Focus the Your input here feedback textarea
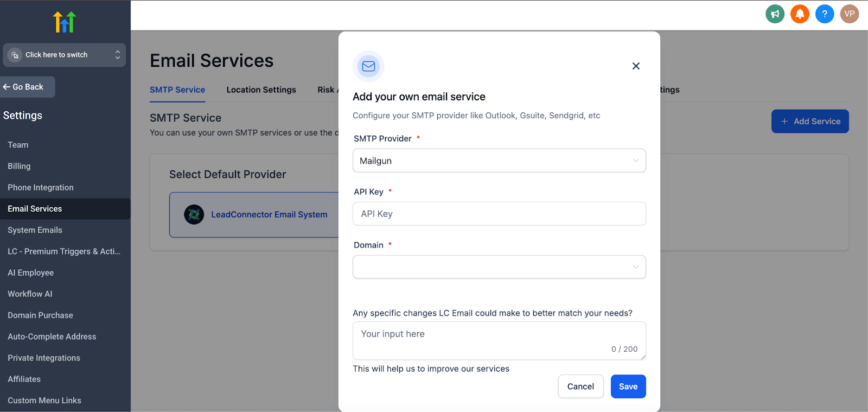The width and height of the screenshot is (868, 412). (x=499, y=341)
